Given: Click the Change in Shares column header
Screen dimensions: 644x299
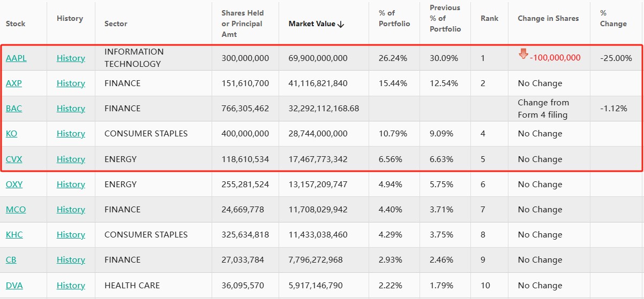Looking at the screenshot, I should point(548,18).
